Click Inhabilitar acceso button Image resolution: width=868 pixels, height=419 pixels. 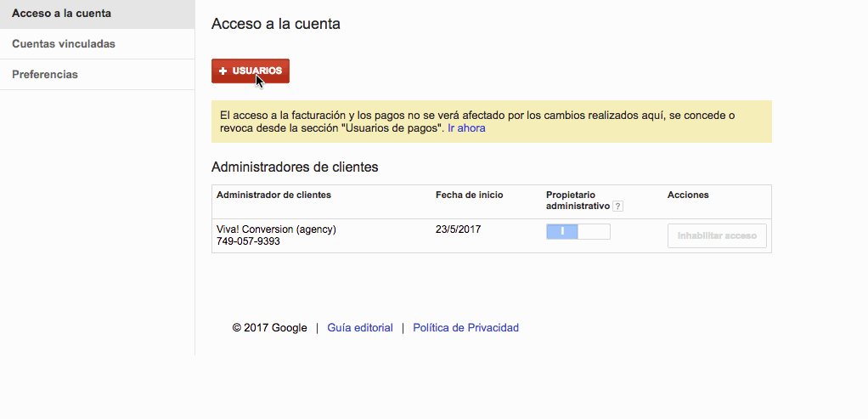[x=717, y=235]
